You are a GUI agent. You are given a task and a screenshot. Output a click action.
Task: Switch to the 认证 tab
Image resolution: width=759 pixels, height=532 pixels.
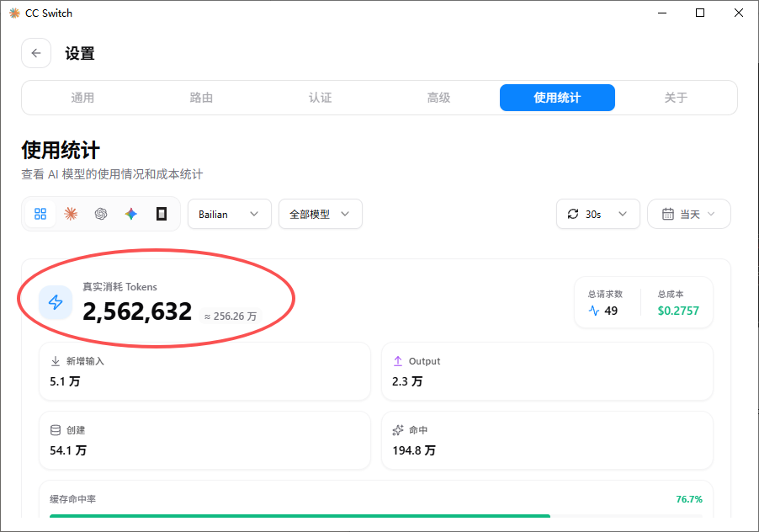coord(320,98)
